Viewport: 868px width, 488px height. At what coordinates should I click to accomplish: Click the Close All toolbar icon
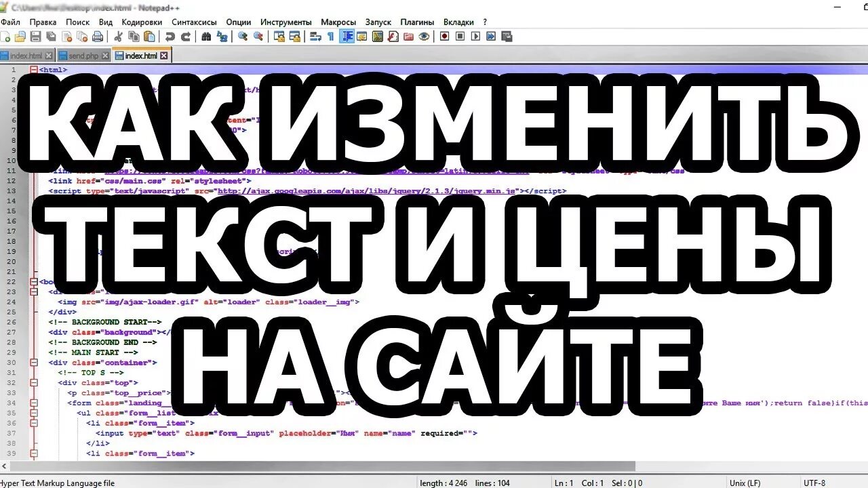tap(83, 37)
